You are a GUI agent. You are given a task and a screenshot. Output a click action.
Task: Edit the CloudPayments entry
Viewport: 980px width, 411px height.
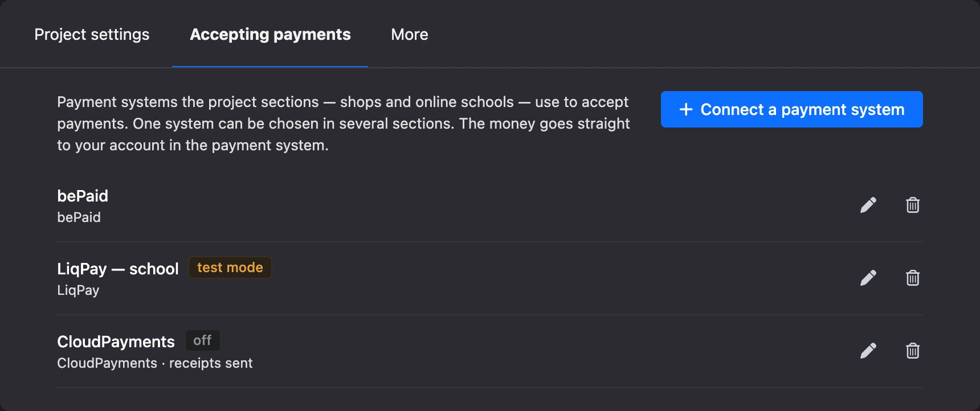(x=868, y=351)
